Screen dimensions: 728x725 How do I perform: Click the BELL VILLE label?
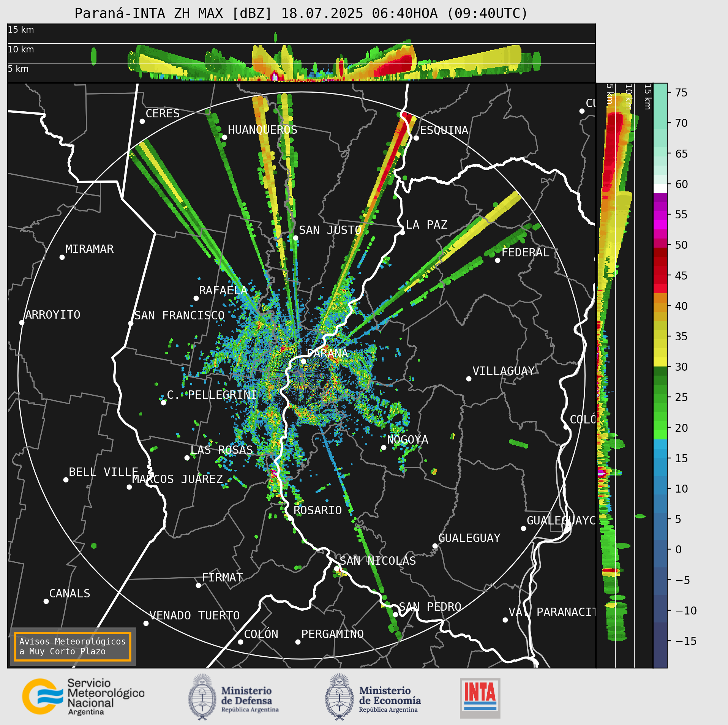103,472
